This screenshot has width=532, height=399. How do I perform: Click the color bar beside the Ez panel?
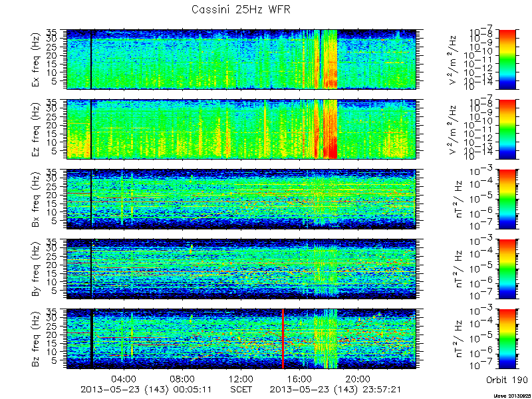coord(507,129)
